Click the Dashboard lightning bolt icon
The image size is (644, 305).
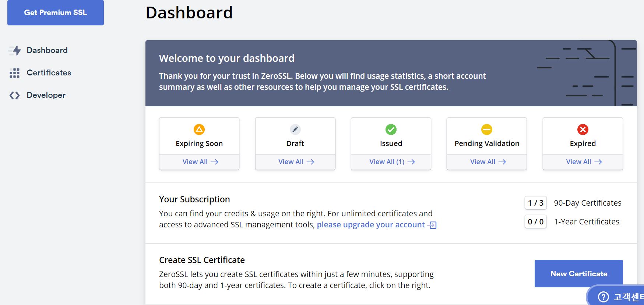pyautogui.click(x=15, y=50)
